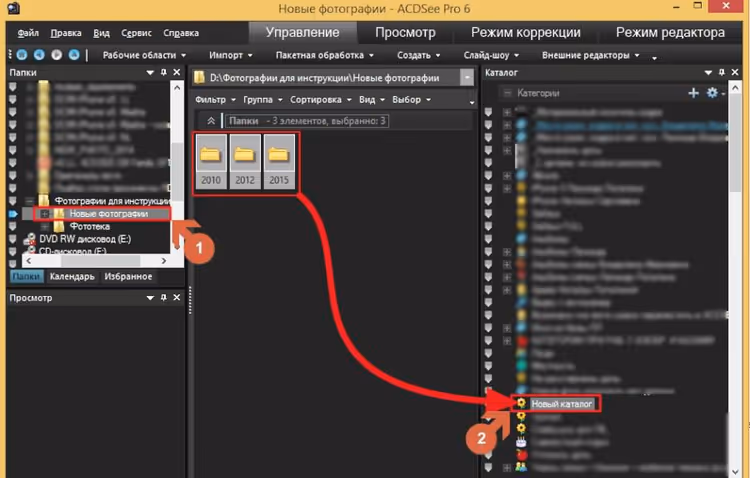Close the Каталог panel
The width and height of the screenshot is (750, 478).
(735, 72)
